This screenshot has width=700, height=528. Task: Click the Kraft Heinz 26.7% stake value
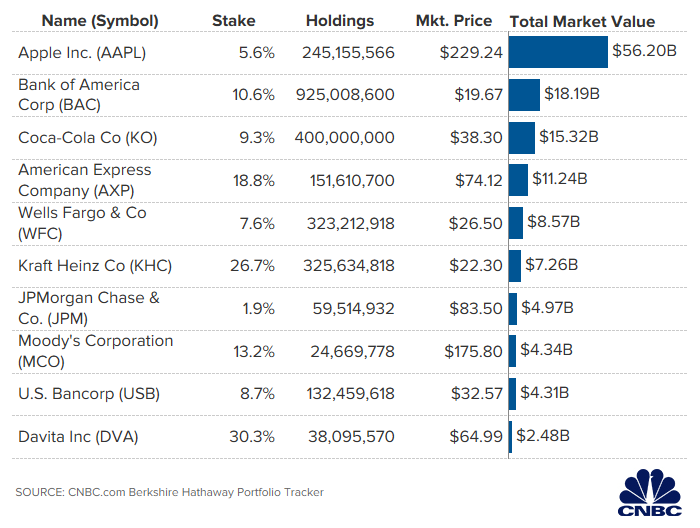[x=254, y=265]
